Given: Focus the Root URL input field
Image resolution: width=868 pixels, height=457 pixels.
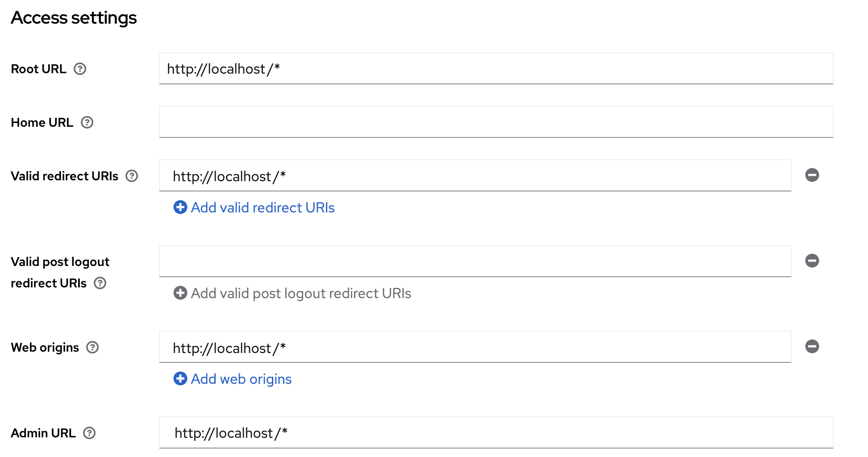Looking at the screenshot, I should click(x=496, y=69).
